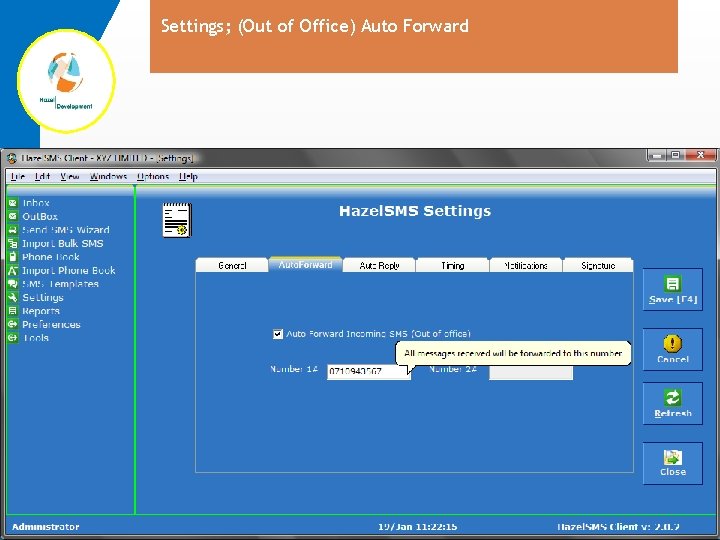The height and width of the screenshot is (540, 720).
Task: Uncheck Auto Forward Incoming SMS checkbox
Action: tap(277, 334)
